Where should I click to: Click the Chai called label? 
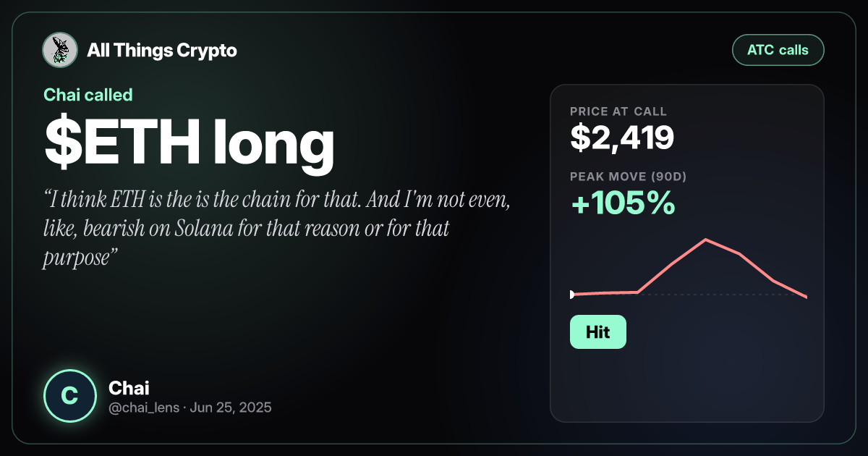point(88,94)
